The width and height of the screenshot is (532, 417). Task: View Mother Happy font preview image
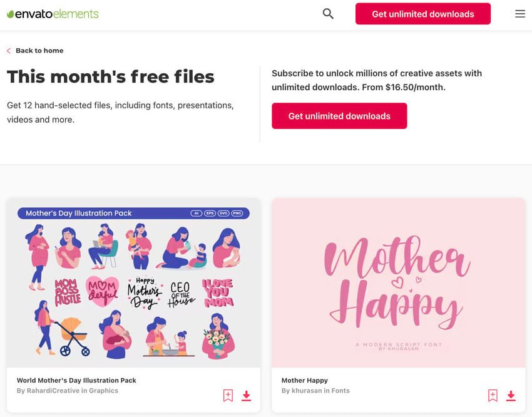click(398, 283)
